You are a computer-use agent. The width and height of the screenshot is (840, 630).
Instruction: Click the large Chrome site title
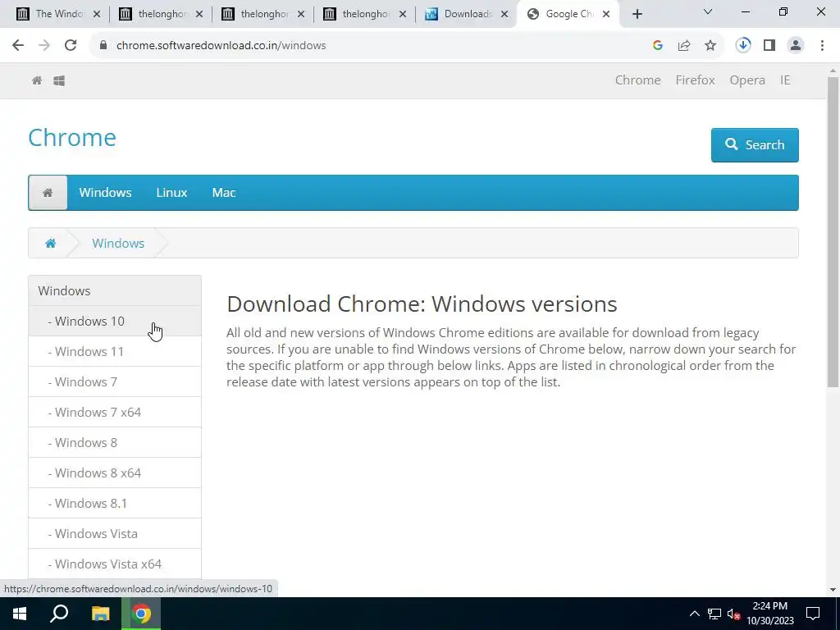coord(72,138)
